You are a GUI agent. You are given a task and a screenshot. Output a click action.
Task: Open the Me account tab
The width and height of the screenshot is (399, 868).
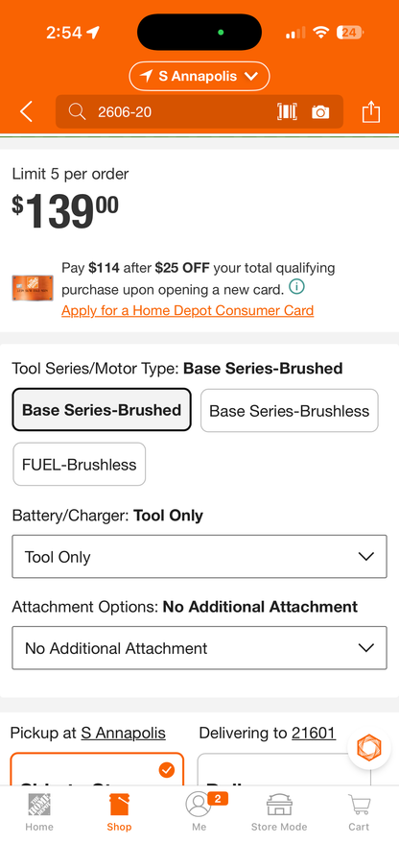click(x=199, y=812)
